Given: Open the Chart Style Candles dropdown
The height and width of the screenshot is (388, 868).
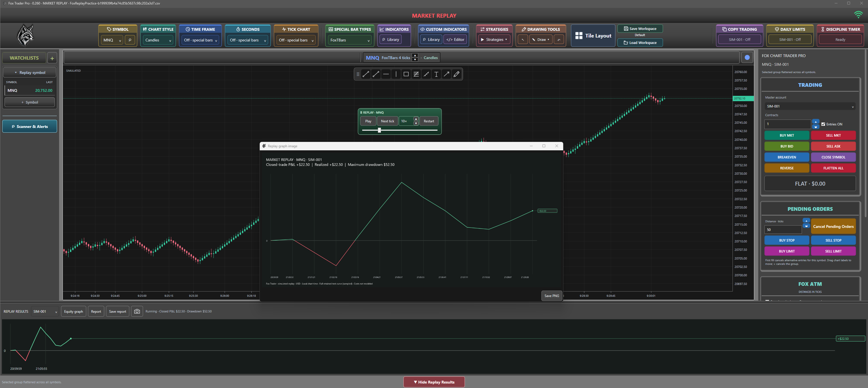Looking at the screenshot, I should tap(158, 40).
